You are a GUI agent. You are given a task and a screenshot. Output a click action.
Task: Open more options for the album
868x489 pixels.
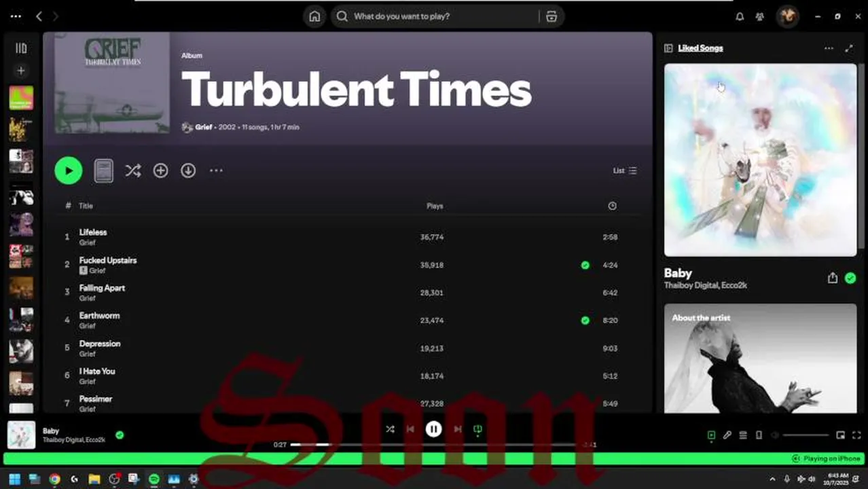[x=216, y=170]
